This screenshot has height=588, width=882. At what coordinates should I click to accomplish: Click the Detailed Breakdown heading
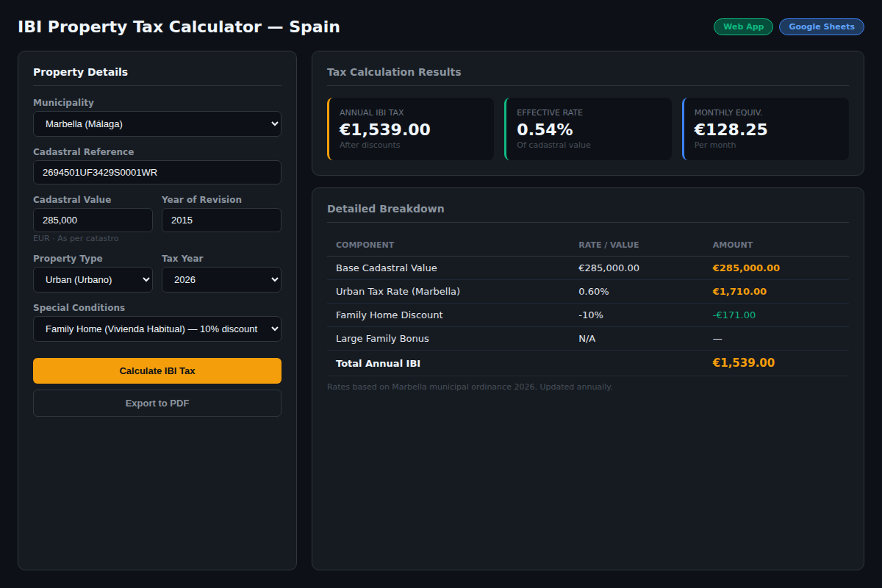pos(386,209)
